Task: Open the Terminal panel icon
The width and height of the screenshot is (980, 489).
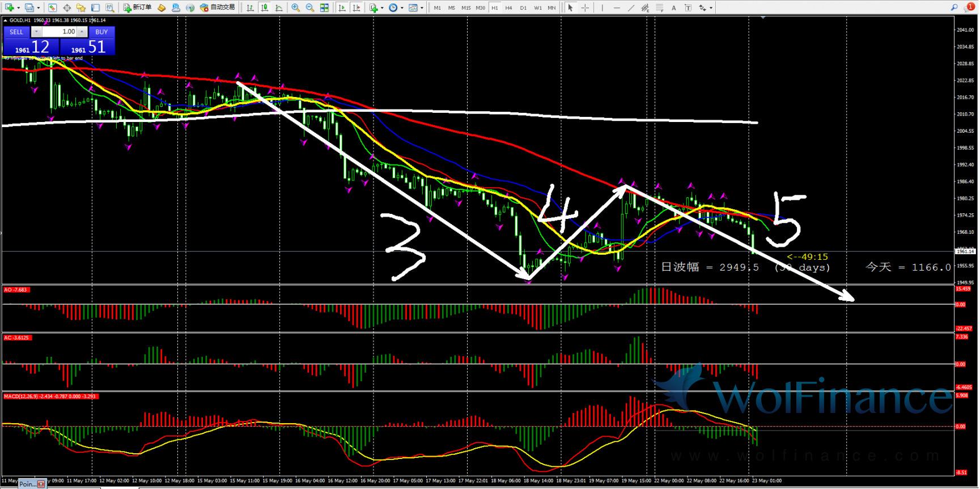Action: point(95,7)
